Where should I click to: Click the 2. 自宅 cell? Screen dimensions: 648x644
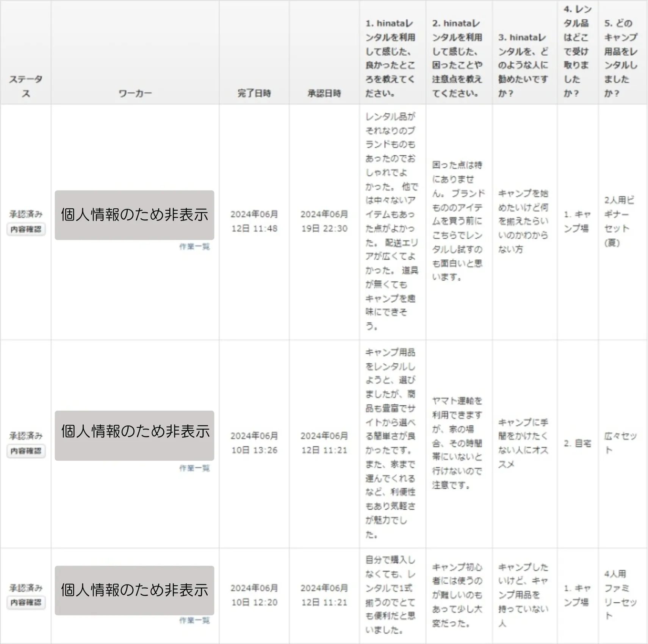pyautogui.click(x=577, y=443)
